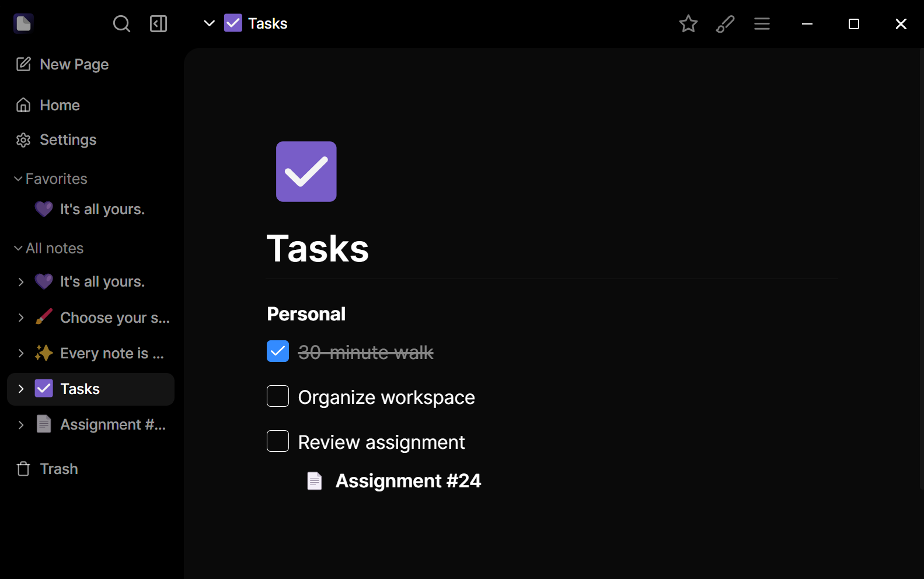Open Settings from the sidebar

pyautogui.click(x=68, y=140)
